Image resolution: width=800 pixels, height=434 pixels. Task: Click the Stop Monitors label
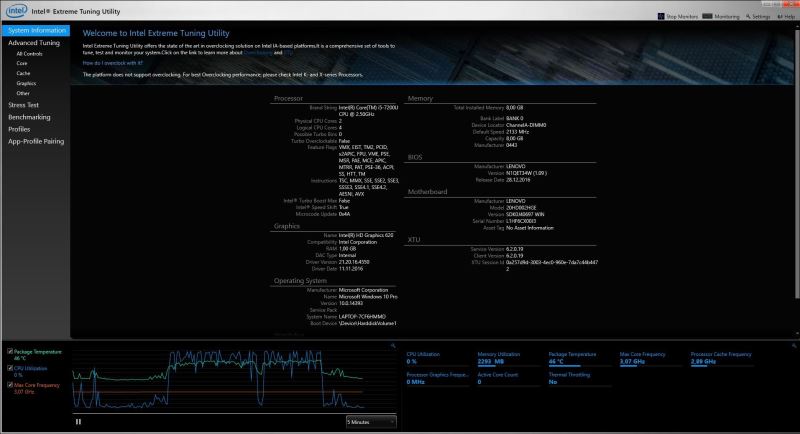pos(682,17)
